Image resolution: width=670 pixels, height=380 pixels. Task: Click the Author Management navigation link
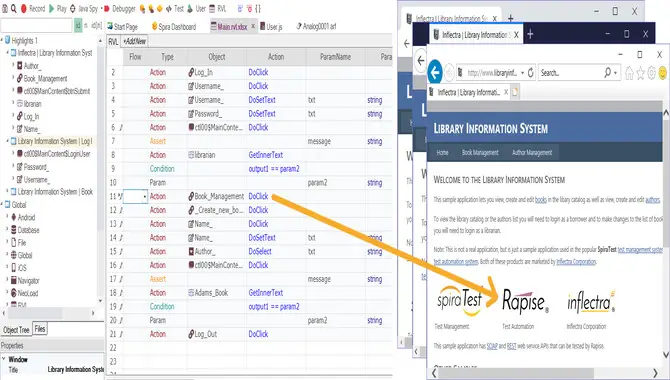coord(532,153)
